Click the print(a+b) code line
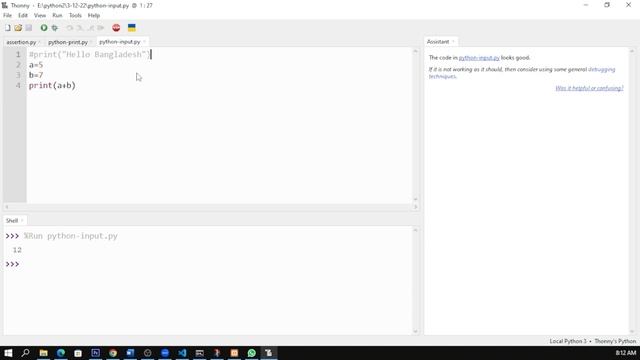640x360 pixels. tap(52, 85)
